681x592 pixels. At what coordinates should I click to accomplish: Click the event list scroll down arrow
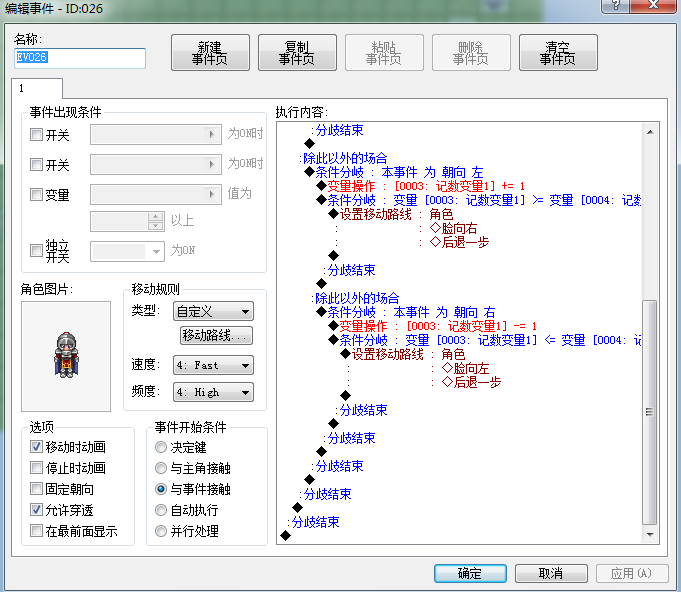click(x=650, y=535)
